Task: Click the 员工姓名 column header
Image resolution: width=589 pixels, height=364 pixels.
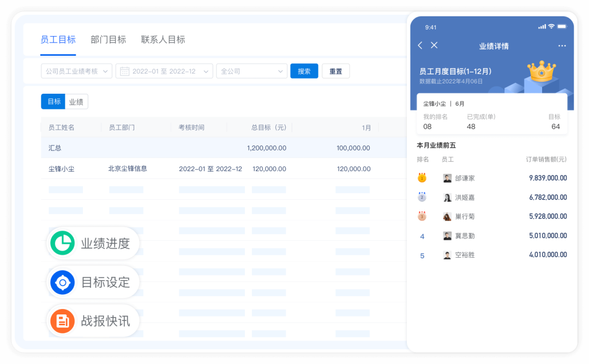Action: coord(61,128)
